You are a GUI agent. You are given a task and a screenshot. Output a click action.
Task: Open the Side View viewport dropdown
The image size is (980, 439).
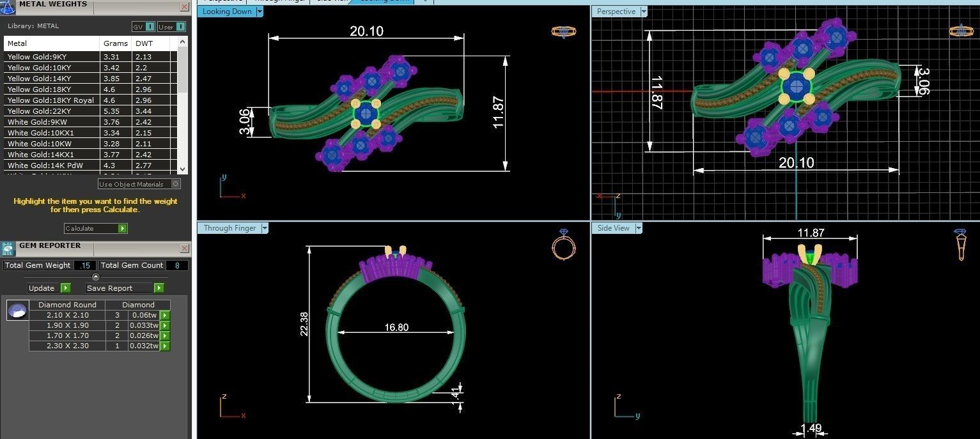tap(638, 228)
